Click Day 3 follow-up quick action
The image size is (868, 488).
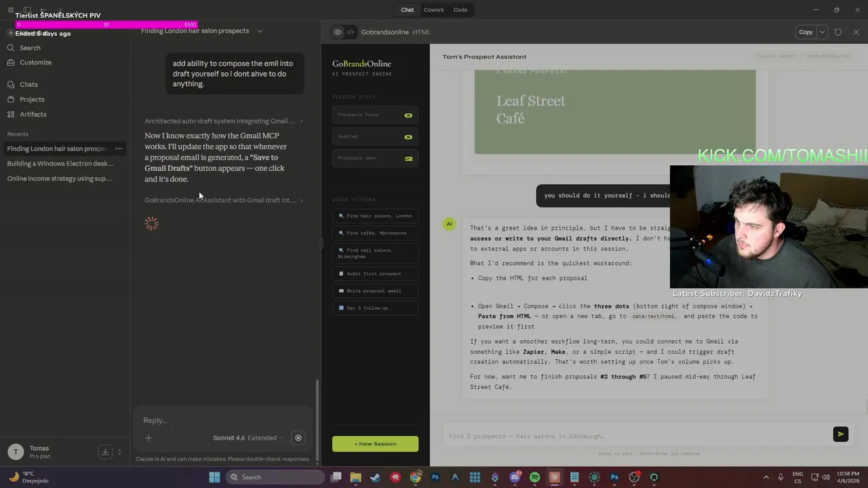point(375,308)
